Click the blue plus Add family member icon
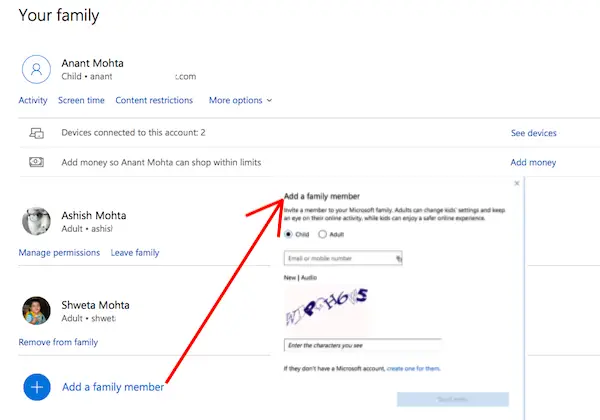Image resolution: width=600 pixels, height=420 pixels. tap(37, 387)
